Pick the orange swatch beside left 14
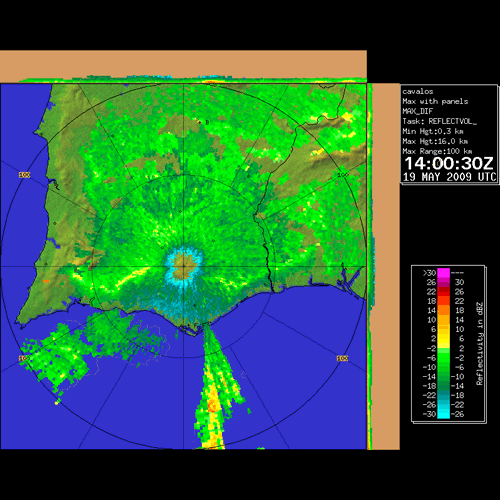Viewport: 500px width, 500px height. (x=443, y=310)
